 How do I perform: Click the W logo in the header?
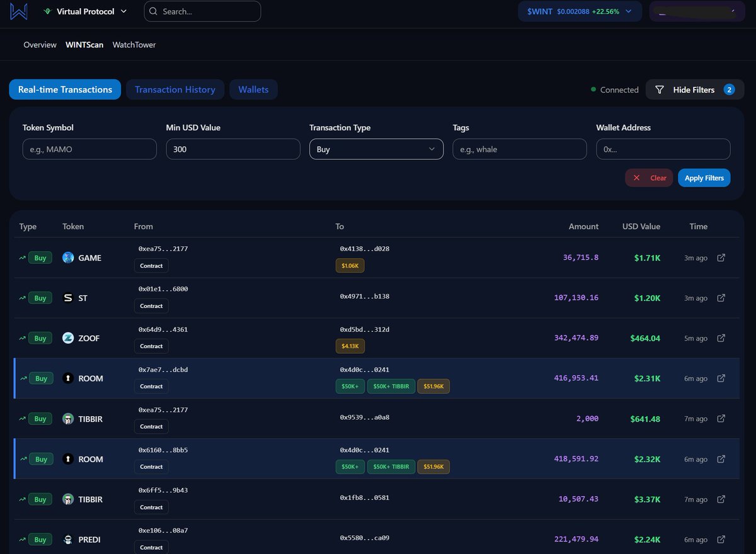[x=18, y=11]
